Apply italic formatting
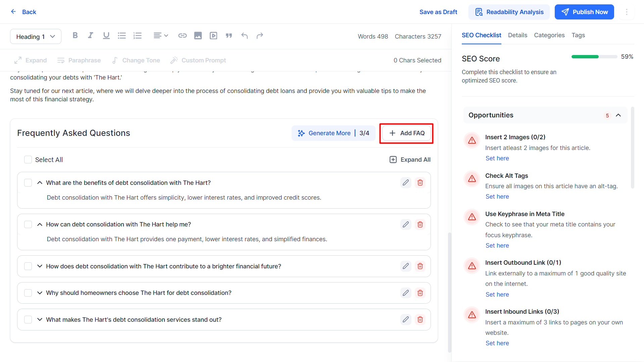644x362 pixels. (91, 36)
